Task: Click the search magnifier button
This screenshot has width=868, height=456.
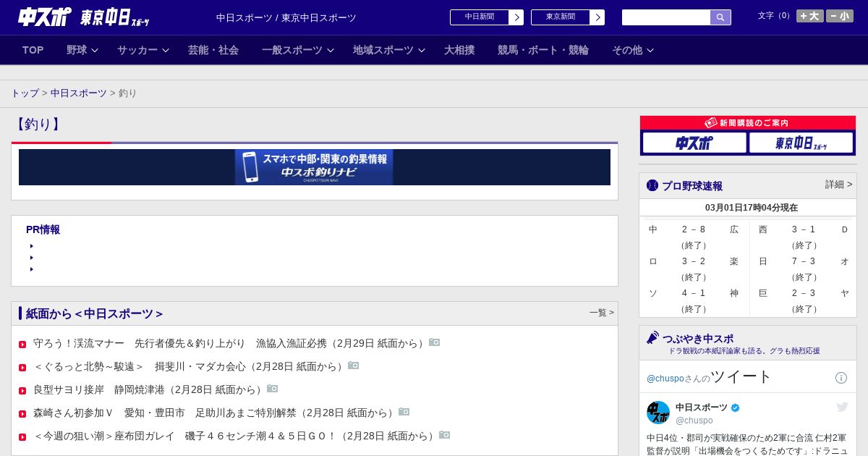Action: [x=720, y=17]
